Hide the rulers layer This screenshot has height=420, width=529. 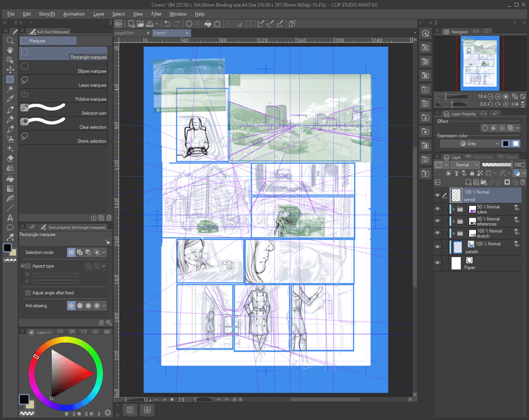tap(438, 209)
